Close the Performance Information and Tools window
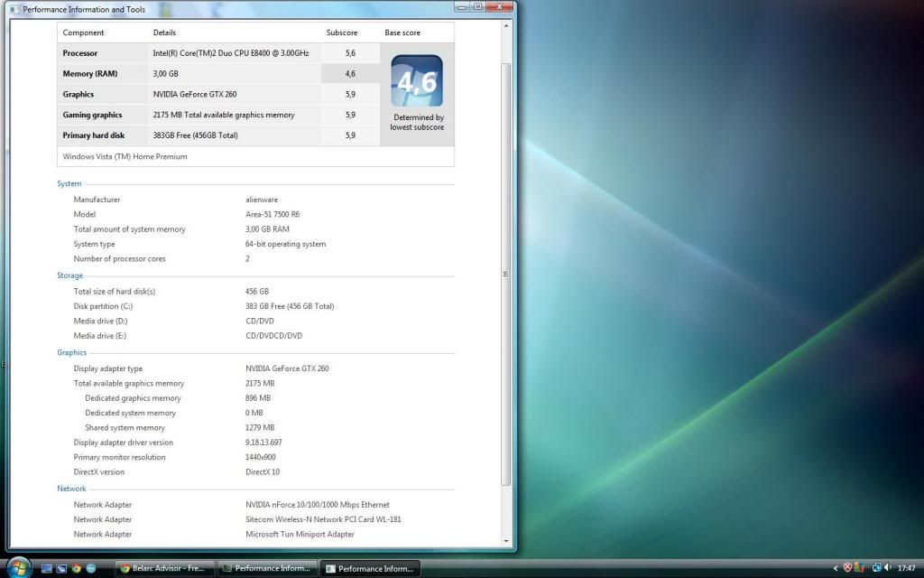924x578 pixels. (500, 7)
